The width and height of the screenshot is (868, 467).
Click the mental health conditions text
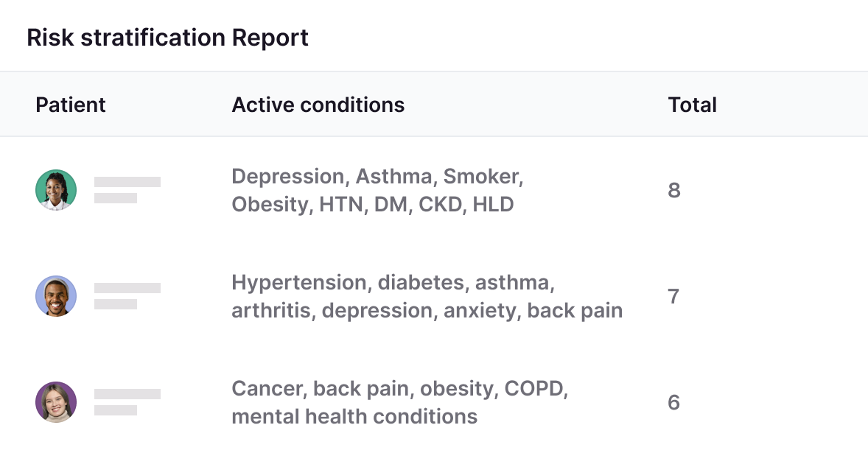click(354, 416)
